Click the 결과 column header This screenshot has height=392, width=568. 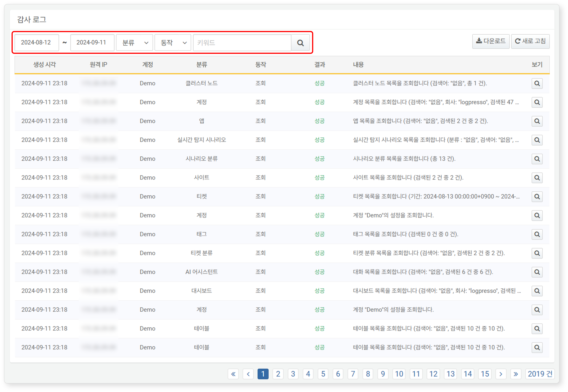point(320,65)
